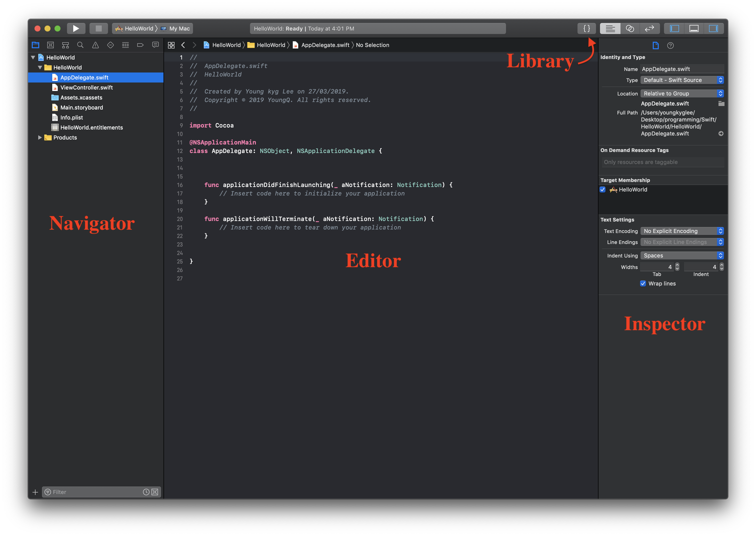Open the Issue navigator warning icon

tap(95, 45)
